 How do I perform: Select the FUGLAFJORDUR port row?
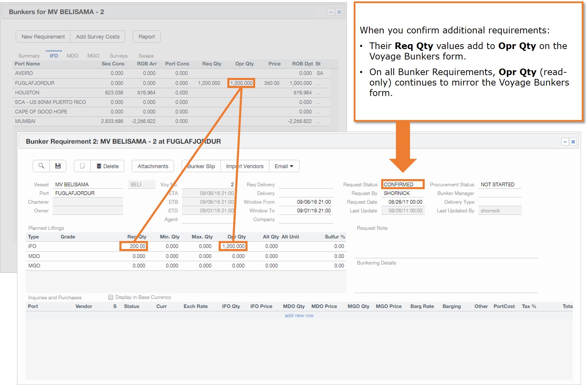[x=35, y=83]
